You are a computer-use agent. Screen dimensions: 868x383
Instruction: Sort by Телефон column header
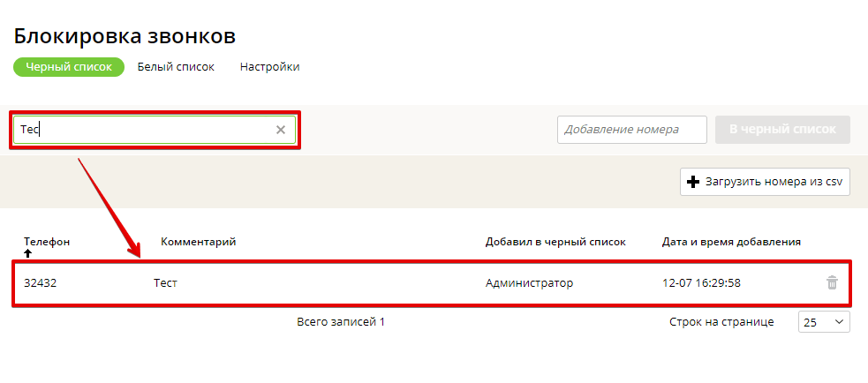coord(47,242)
